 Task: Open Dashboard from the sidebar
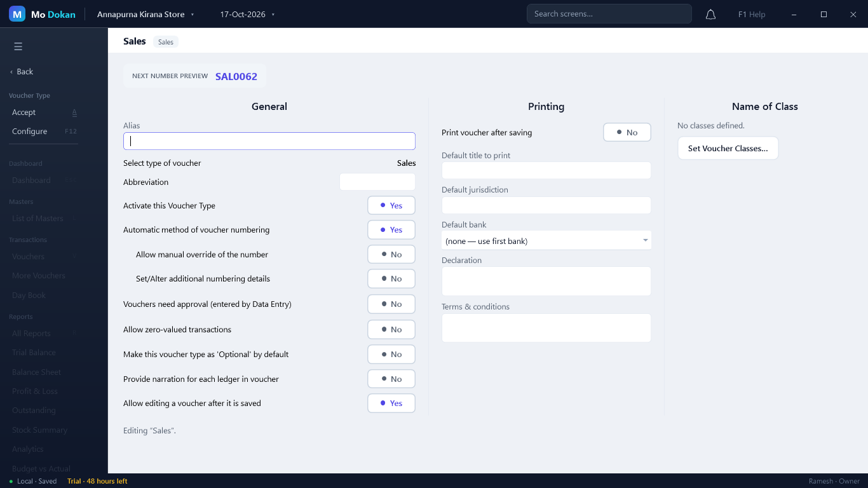(x=44, y=180)
